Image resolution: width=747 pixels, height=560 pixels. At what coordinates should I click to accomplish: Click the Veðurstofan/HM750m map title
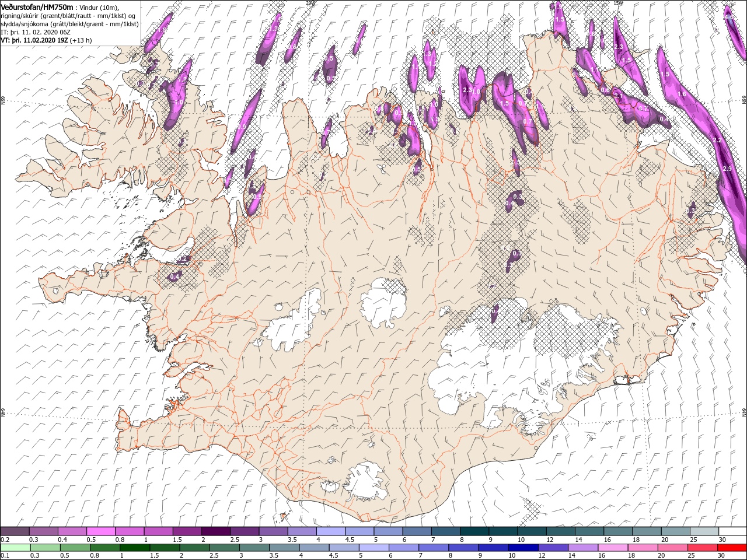[38, 6]
